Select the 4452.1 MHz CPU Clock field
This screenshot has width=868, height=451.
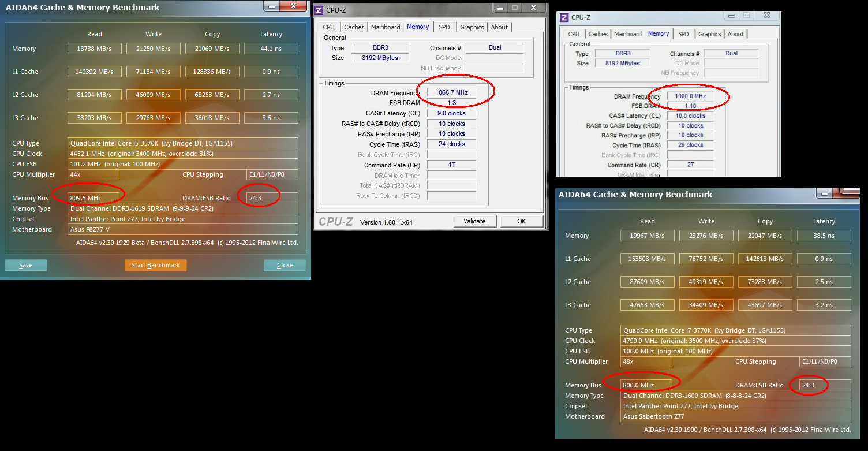click(183, 154)
